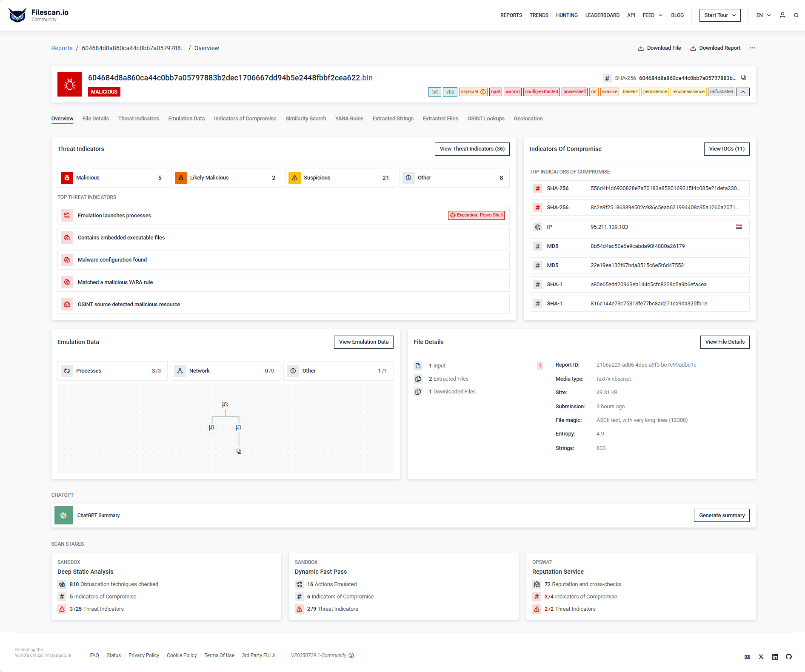This screenshot has height=672, width=805.
Task: Click the Malicious indicator count icon
Action: tap(67, 178)
